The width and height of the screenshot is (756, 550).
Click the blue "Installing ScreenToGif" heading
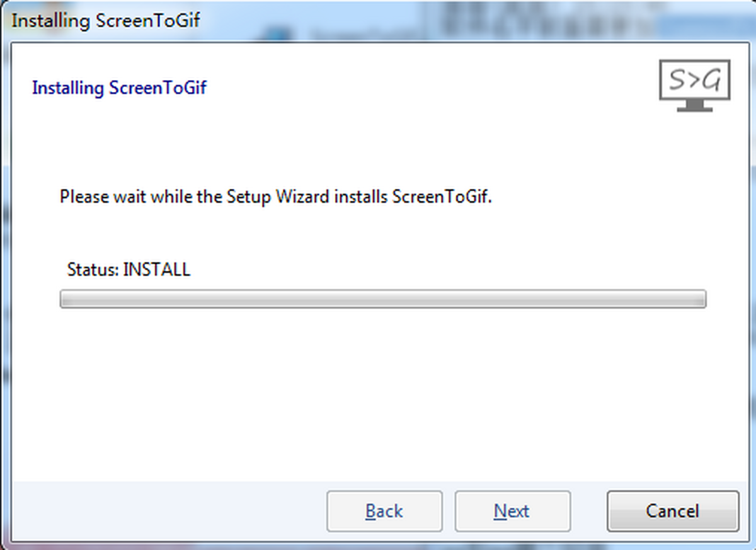pyautogui.click(x=119, y=88)
